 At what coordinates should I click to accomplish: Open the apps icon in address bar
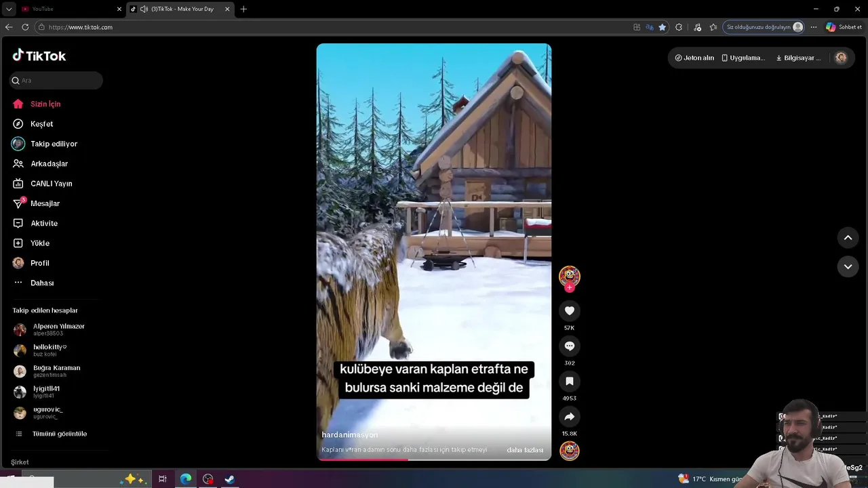pos(637,27)
